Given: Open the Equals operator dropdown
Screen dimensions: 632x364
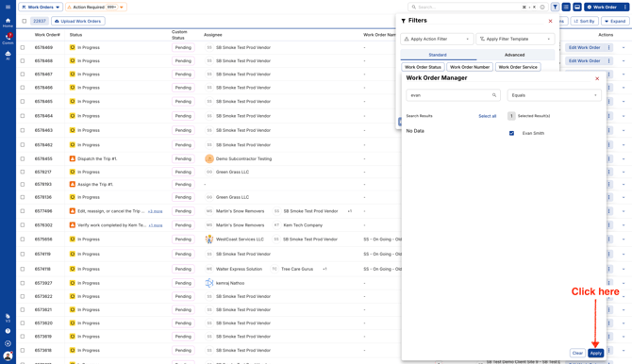Looking at the screenshot, I should tap(555, 95).
